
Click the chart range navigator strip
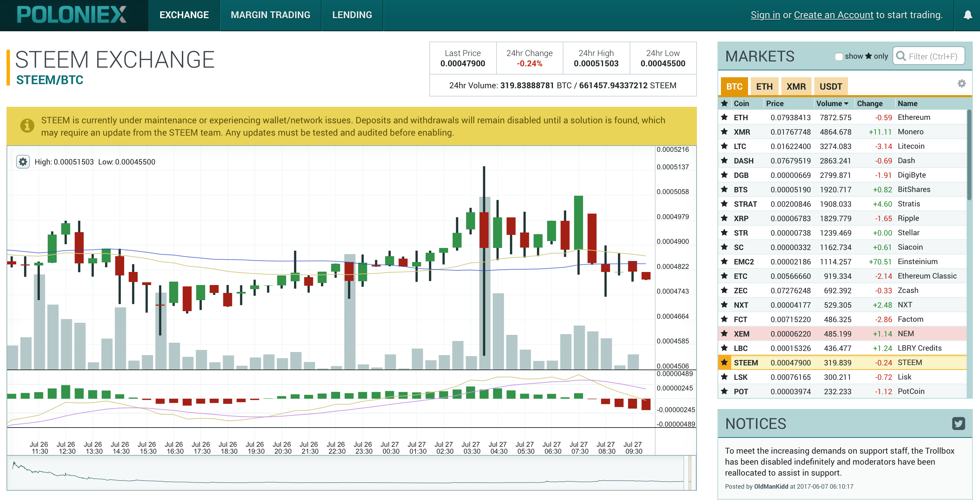click(351, 473)
